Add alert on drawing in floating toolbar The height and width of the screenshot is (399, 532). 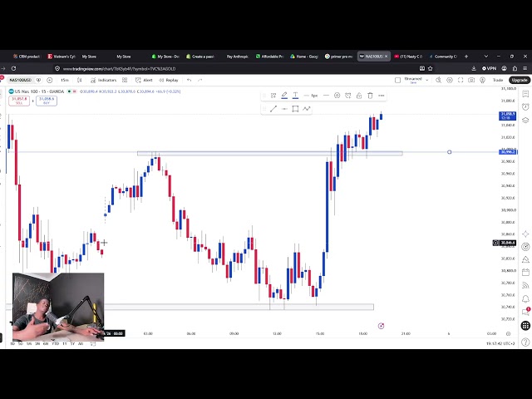347,96
